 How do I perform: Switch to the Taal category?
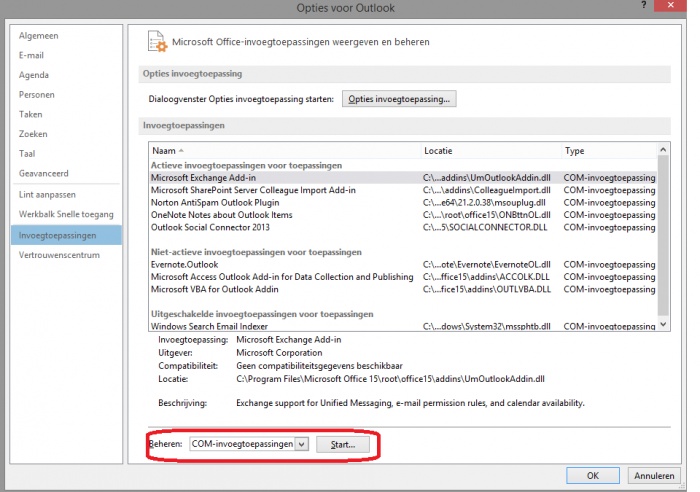click(27, 154)
